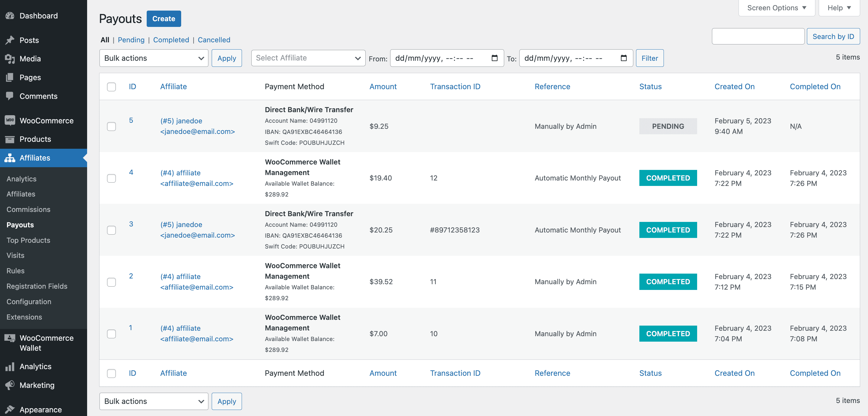Click the Media library icon

pos(10,59)
